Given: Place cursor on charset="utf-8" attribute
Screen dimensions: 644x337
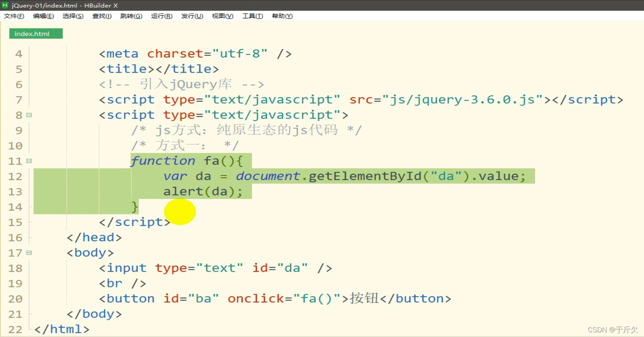Looking at the screenshot, I should click(207, 53).
